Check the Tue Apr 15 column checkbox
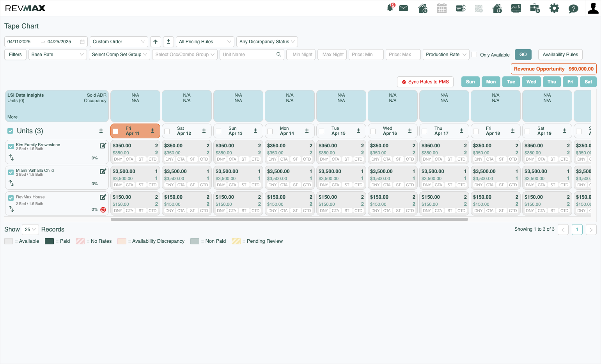 [x=321, y=131]
